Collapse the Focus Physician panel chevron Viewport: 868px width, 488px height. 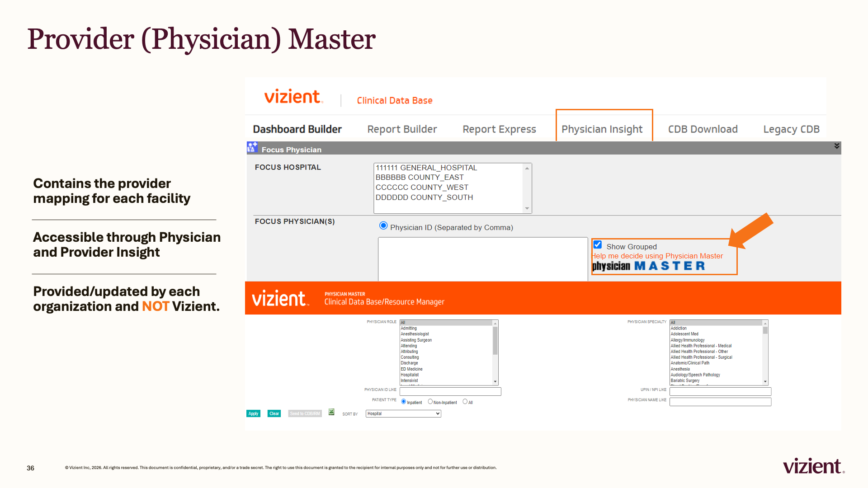point(837,146)
